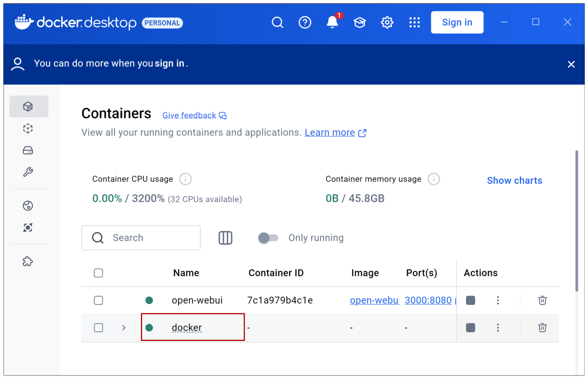Open Images view in sidebar

coord(28,128)
